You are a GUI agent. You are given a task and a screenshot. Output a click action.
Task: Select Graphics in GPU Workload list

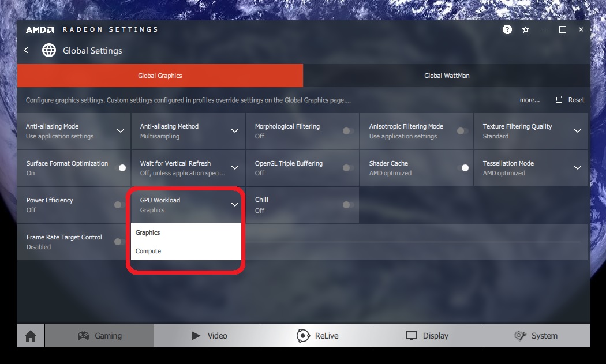186,232
